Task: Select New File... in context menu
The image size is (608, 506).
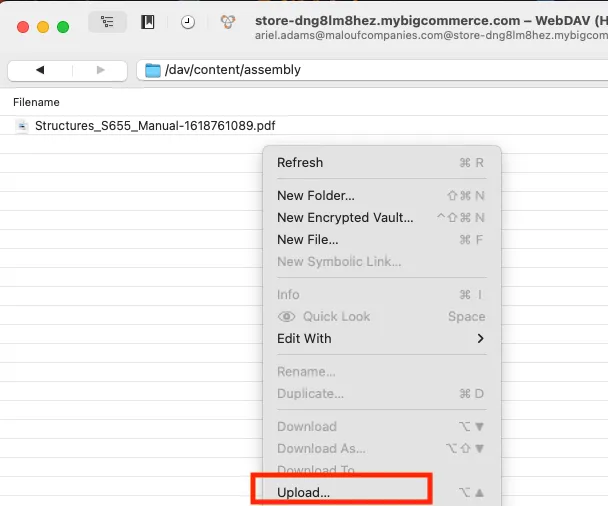Action: coord(382,240)
